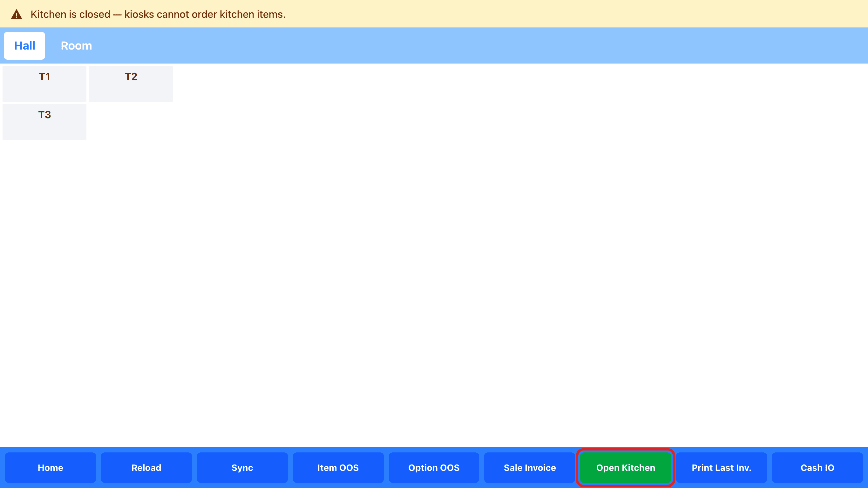Click Print Last Inv. button
The image size is (868, 488).
[x=722, y=467]
